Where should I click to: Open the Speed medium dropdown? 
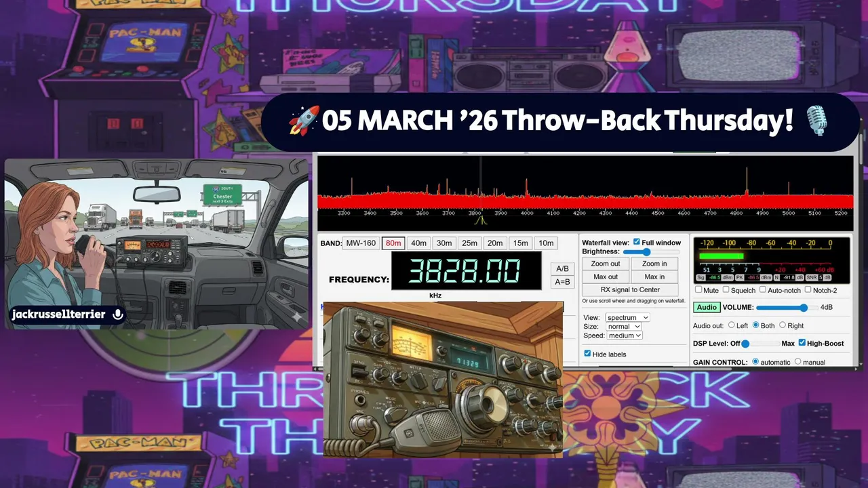625,335
